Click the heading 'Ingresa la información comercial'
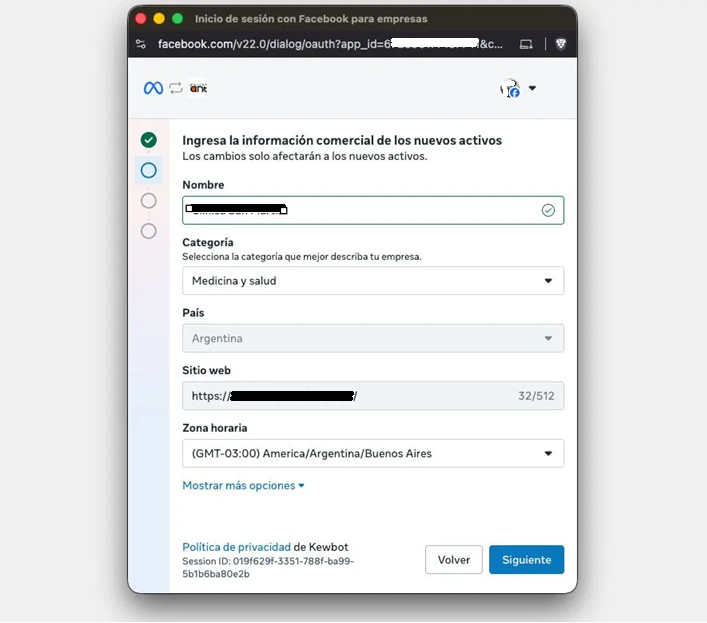The width and height of the screenshot is (707, 623). (x=342, y=140)
